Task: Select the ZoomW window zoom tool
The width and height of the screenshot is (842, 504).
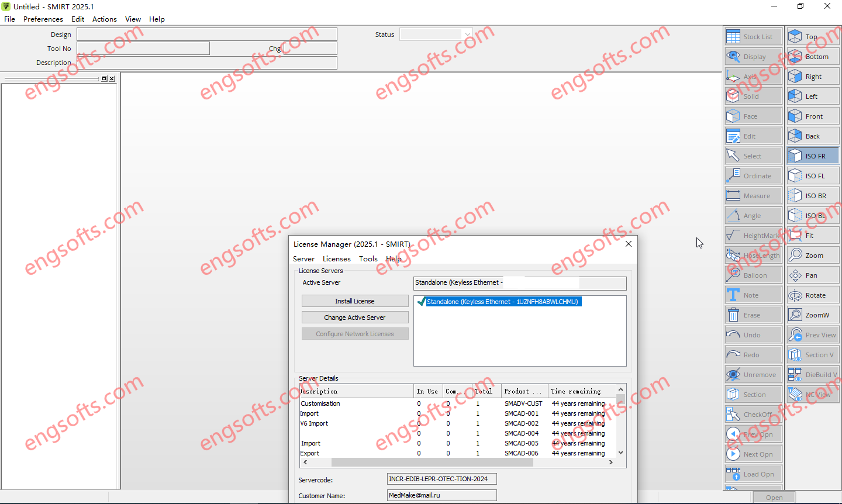Action: click(813, 315)
